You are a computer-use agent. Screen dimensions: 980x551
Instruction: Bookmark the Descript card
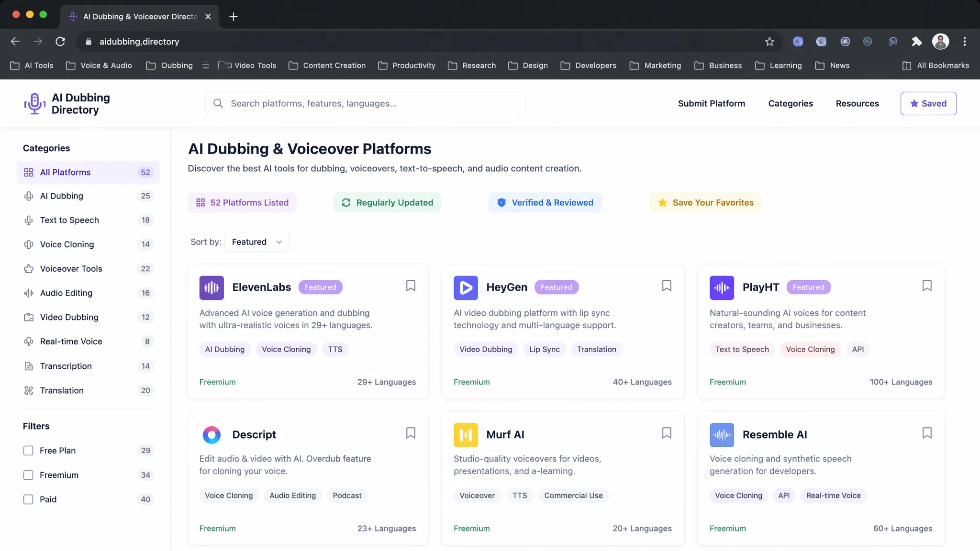[411, 433]
